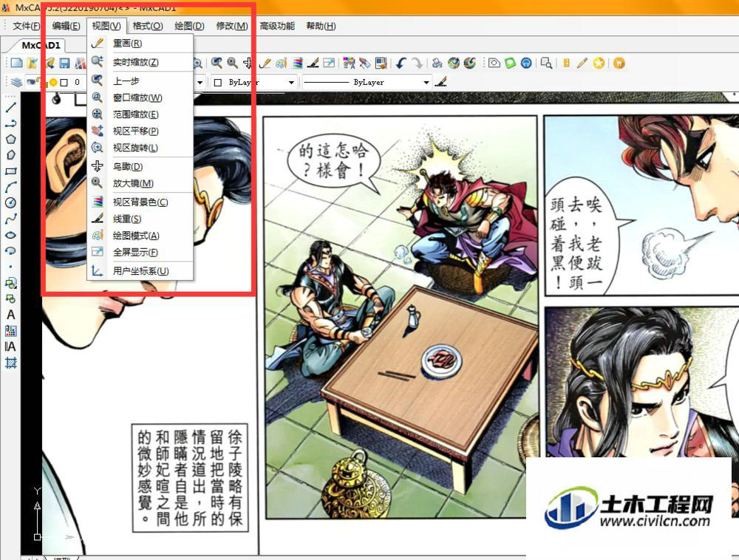Choose 用户坐标系(U) menu entry
Screen dimensions: 739x560
(140, 271)
